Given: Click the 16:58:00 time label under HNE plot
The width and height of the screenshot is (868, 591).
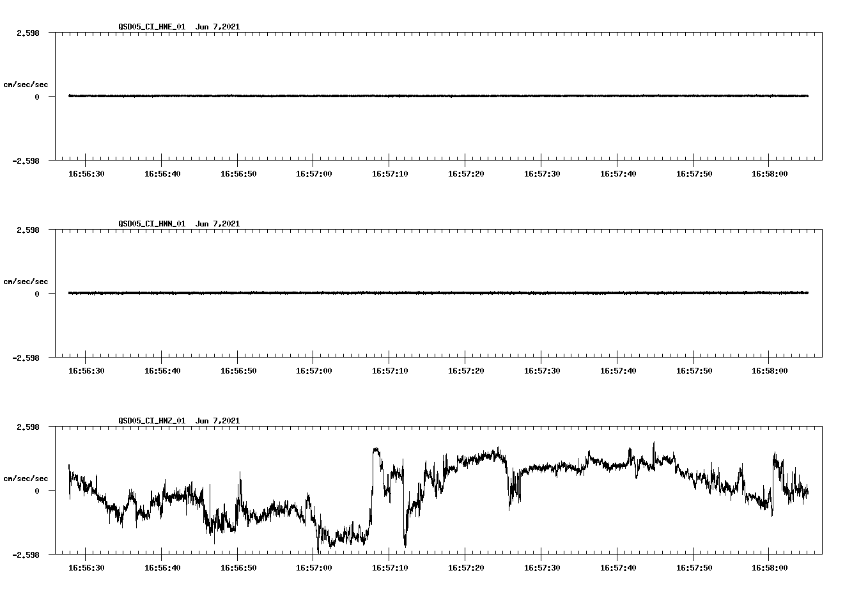Looking at the screenshot, I should pos(770,174).
